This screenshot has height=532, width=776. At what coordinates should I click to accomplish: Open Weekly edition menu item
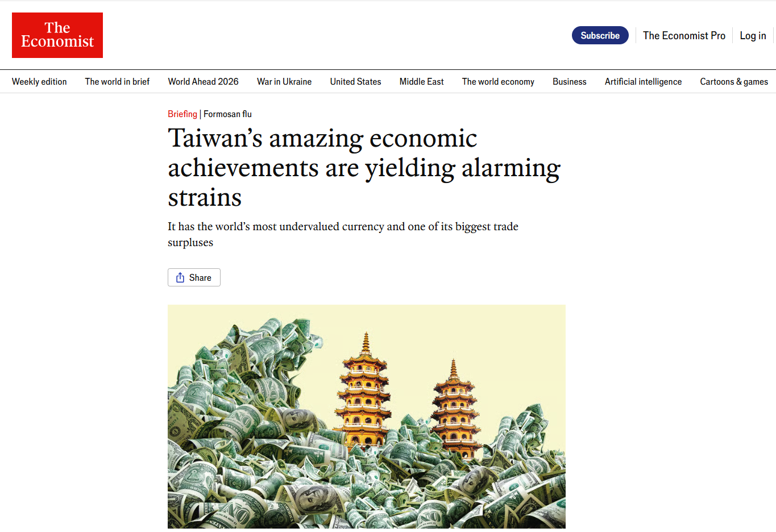(x=39, y=82)
